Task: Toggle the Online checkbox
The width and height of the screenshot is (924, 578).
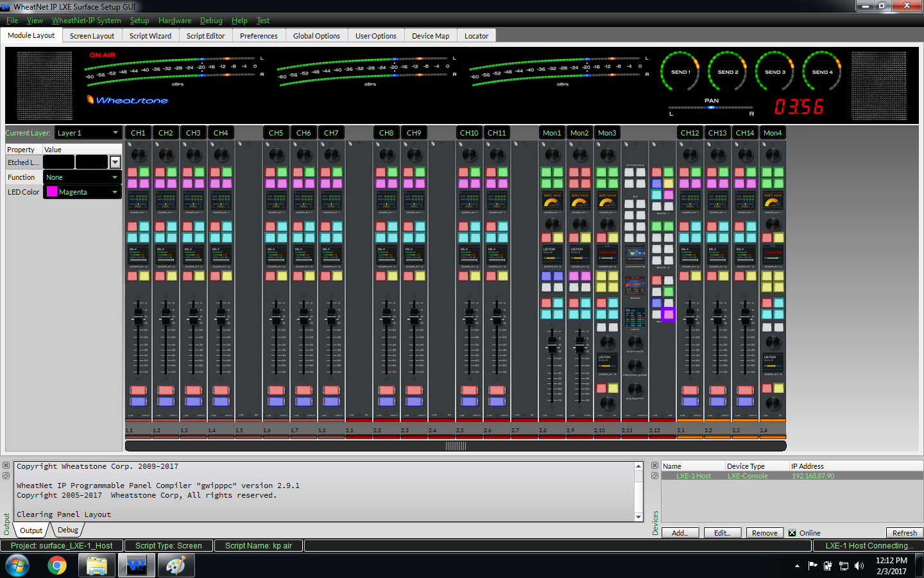Action: (x=792, y=533)
